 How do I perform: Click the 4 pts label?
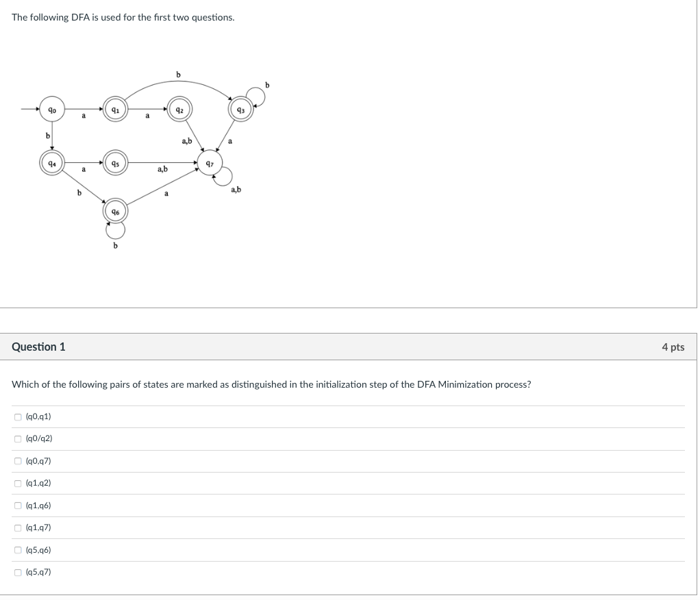673,347
